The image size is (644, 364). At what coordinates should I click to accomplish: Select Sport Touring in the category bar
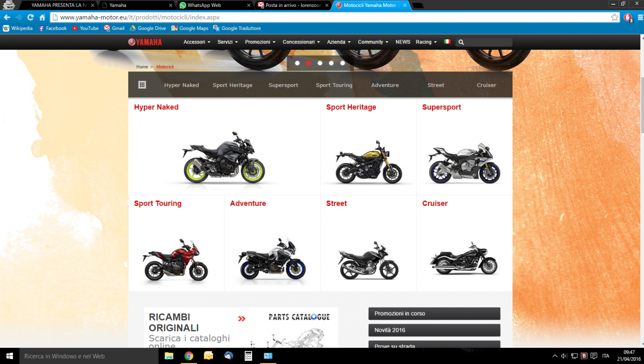(334, 85)
